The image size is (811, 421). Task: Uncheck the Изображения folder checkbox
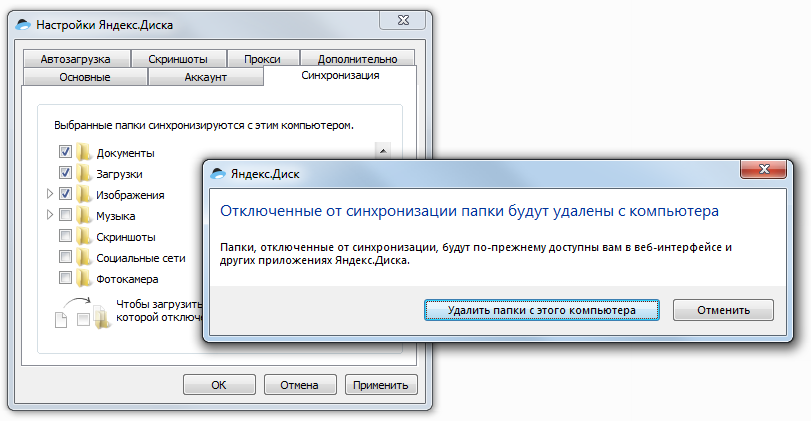[x=65, y=193]
